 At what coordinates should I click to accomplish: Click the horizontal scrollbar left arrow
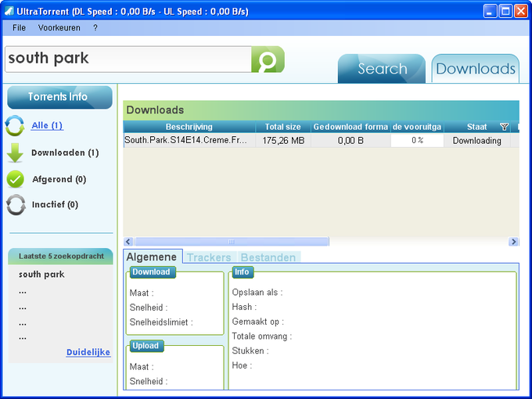point(128,242)
